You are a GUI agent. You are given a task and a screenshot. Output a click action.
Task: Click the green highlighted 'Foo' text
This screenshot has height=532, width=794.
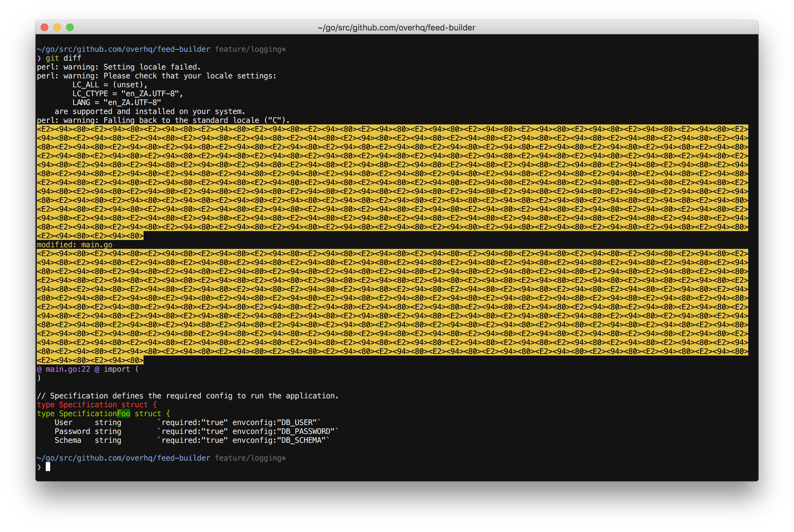pos(124,414)
